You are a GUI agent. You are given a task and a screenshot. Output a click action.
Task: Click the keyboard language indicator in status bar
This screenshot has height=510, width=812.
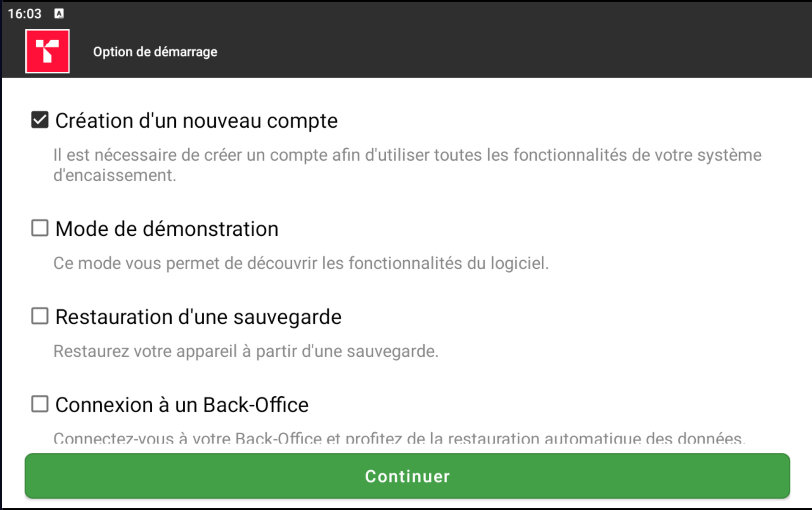pos(59,14)
